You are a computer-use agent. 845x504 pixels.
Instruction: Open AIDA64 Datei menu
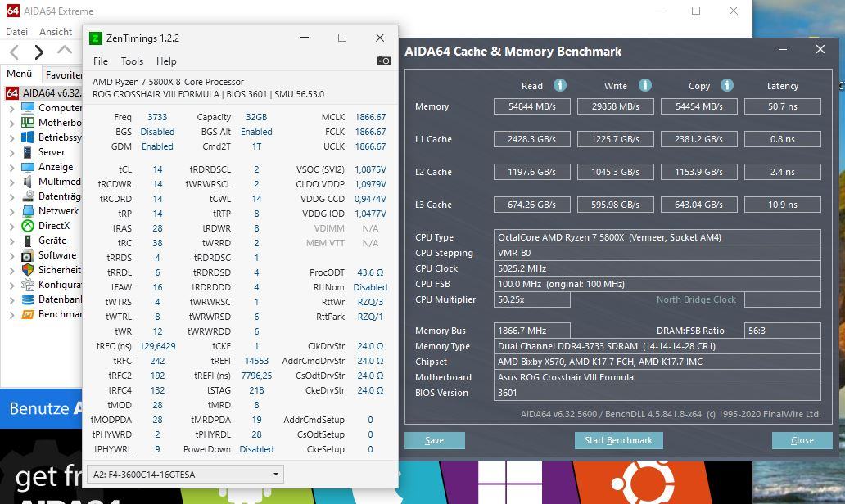[x=16, y=32]
